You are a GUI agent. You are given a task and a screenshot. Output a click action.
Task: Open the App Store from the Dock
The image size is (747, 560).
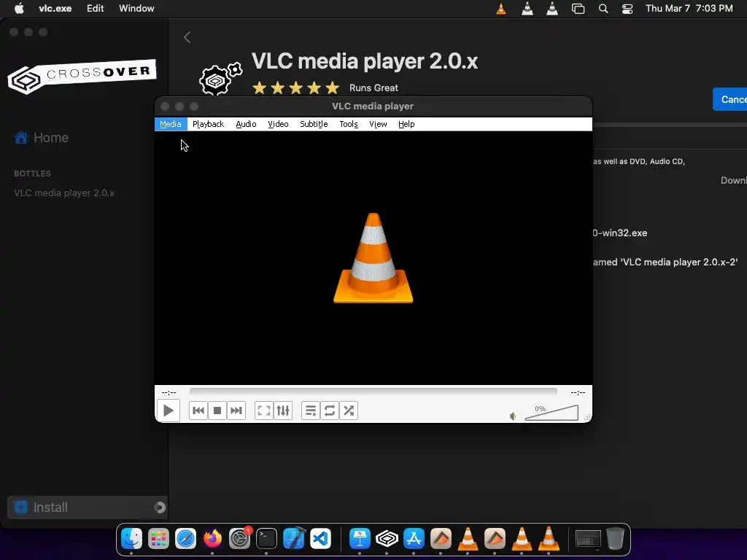tap(414, 539)
